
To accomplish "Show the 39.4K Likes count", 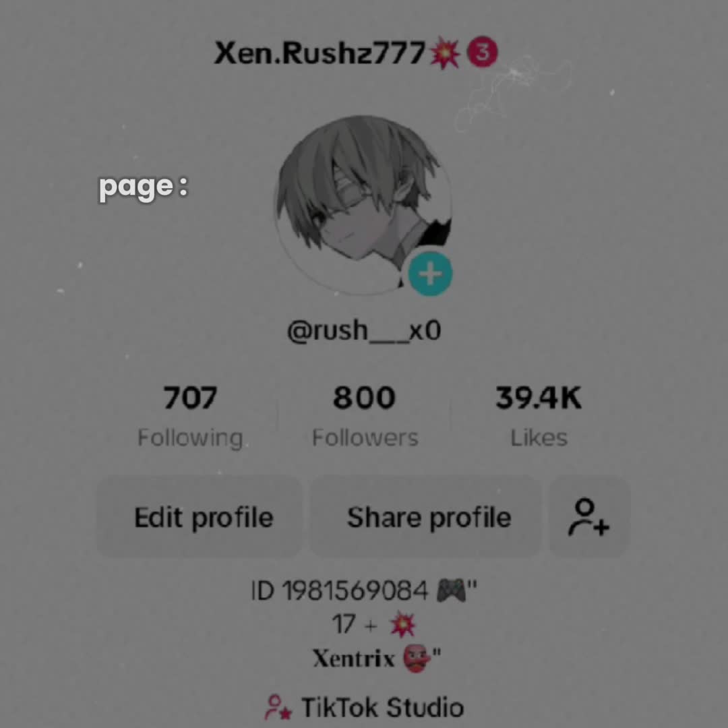I will [x=539, y=417].
